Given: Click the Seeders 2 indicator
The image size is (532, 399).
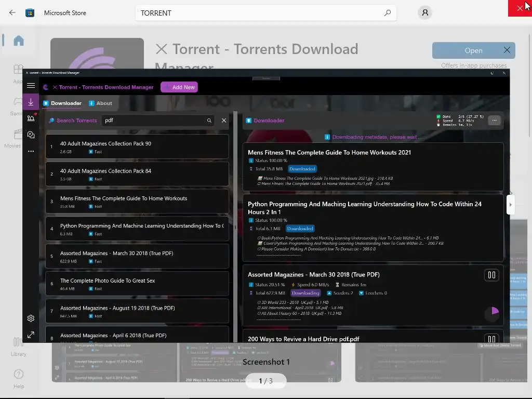Looking at the screenshot, I should tap(340, 293).
